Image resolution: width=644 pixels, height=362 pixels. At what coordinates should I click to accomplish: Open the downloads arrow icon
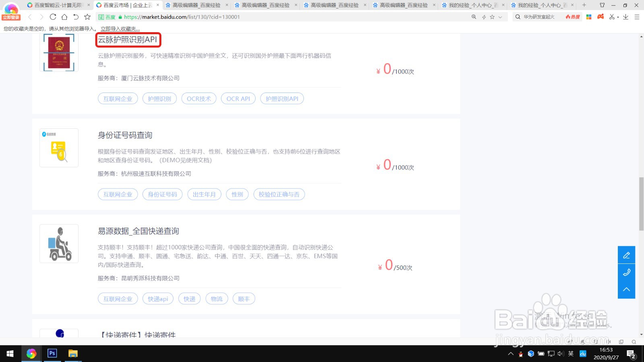625,17
